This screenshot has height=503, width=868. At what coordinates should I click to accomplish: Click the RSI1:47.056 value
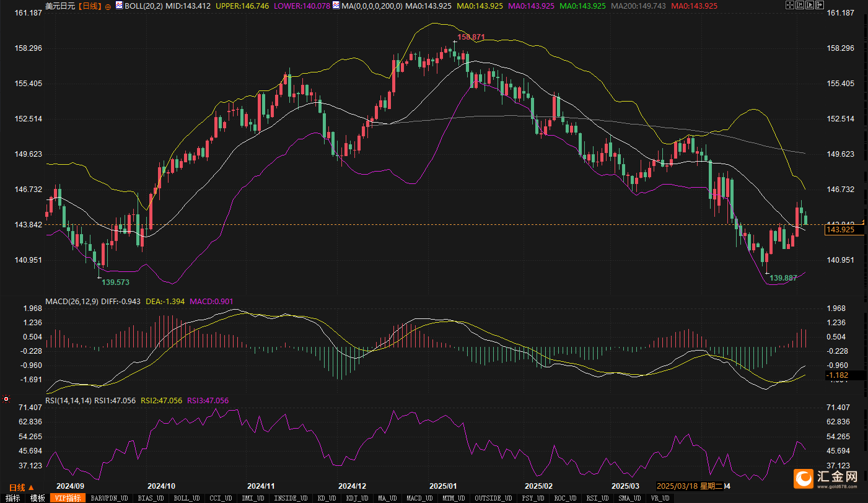coord(115,401)
